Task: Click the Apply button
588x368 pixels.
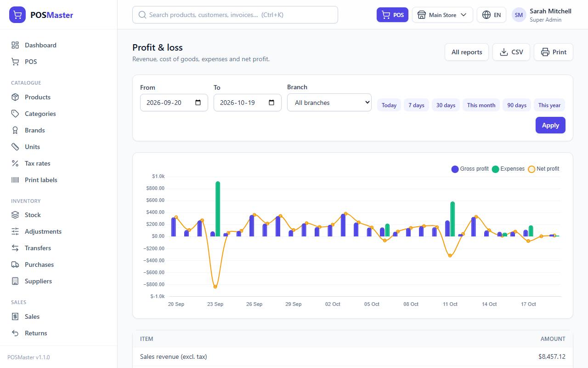Action: coord(550,125)
